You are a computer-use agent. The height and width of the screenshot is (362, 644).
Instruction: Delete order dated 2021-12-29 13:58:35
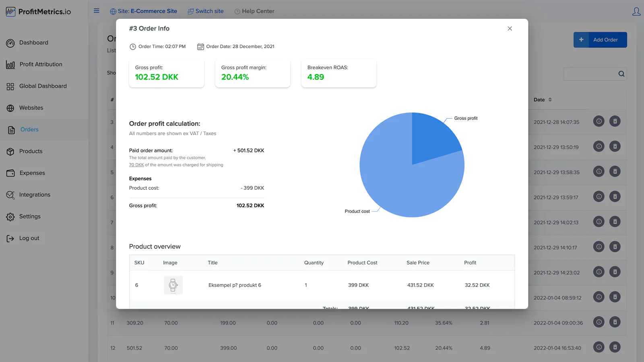(615, 171)
